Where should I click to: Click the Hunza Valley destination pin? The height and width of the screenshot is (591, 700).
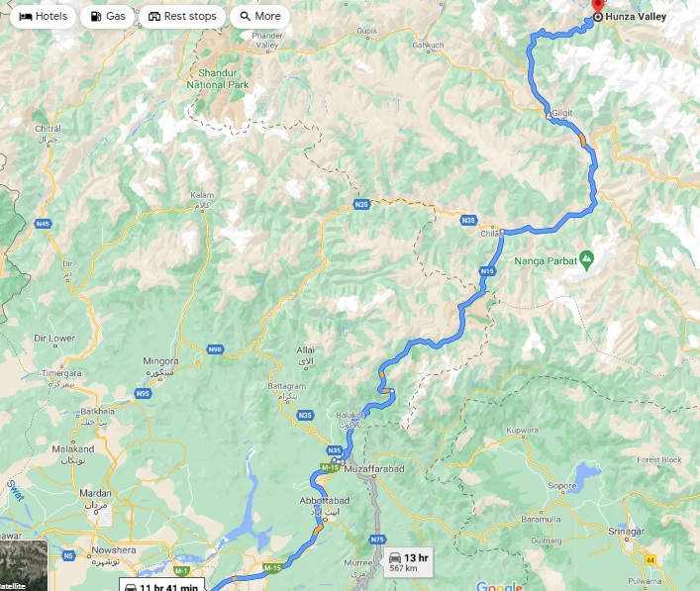(598, 7)
